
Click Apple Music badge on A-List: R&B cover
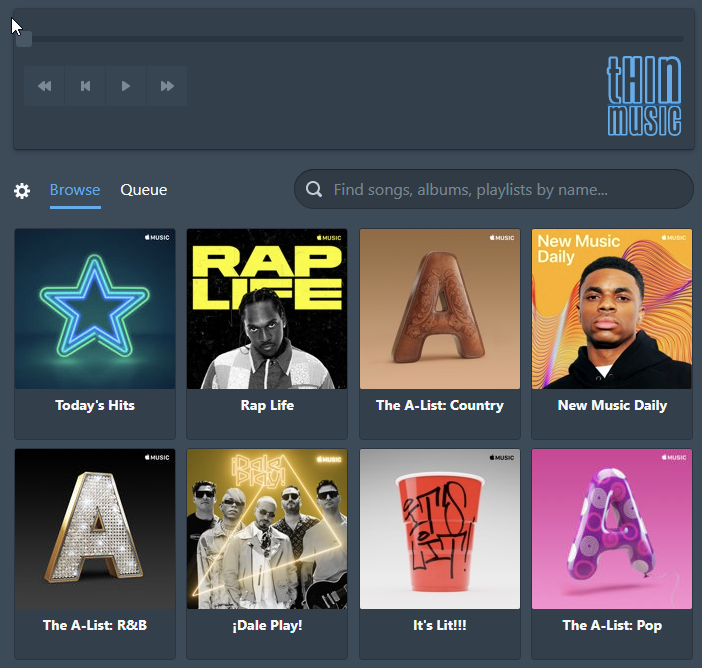[157, 457]
